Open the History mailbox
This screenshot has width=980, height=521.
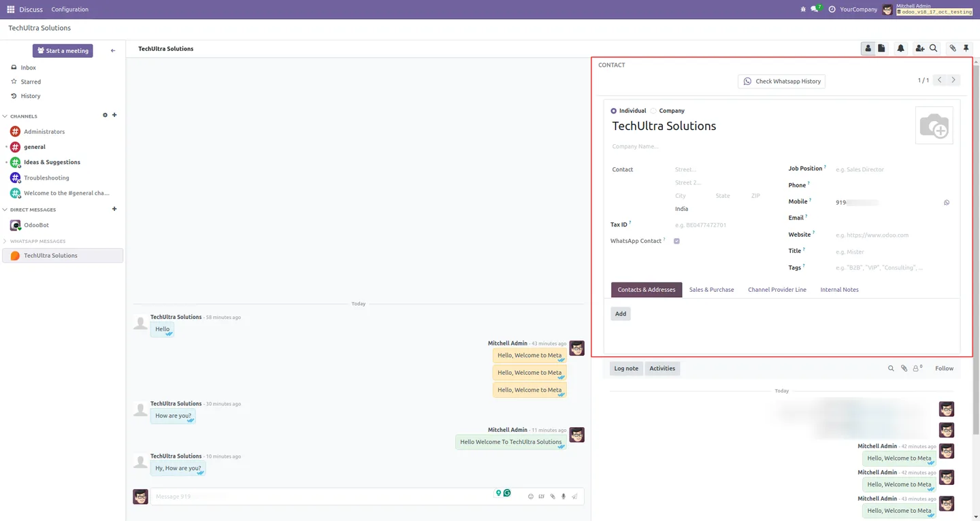(x=30, y=96)
